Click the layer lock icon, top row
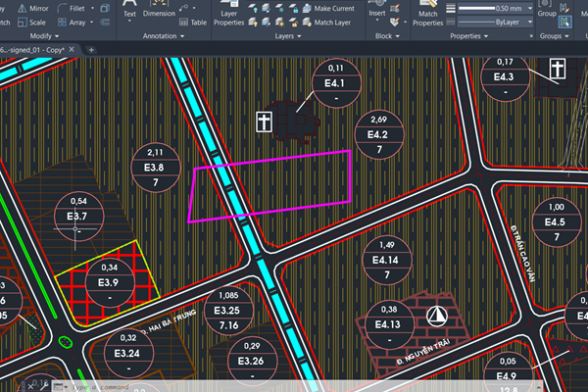 tap(293, 8)
